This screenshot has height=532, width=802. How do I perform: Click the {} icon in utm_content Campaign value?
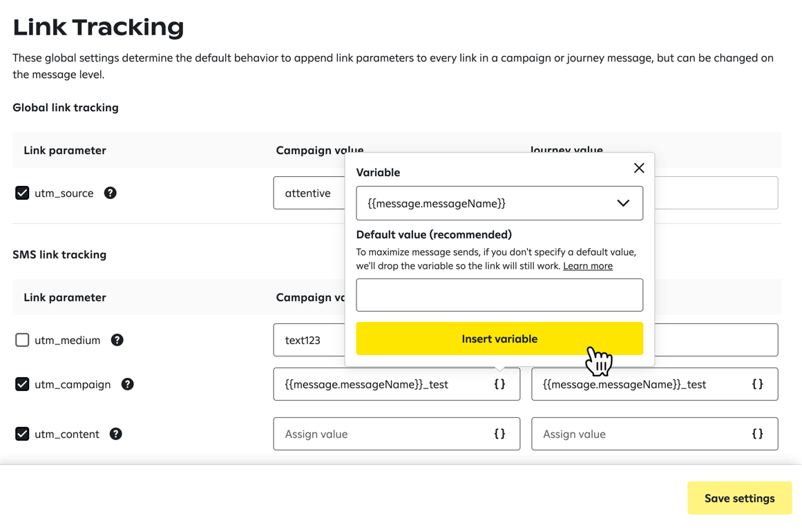(x=499, y=433)
